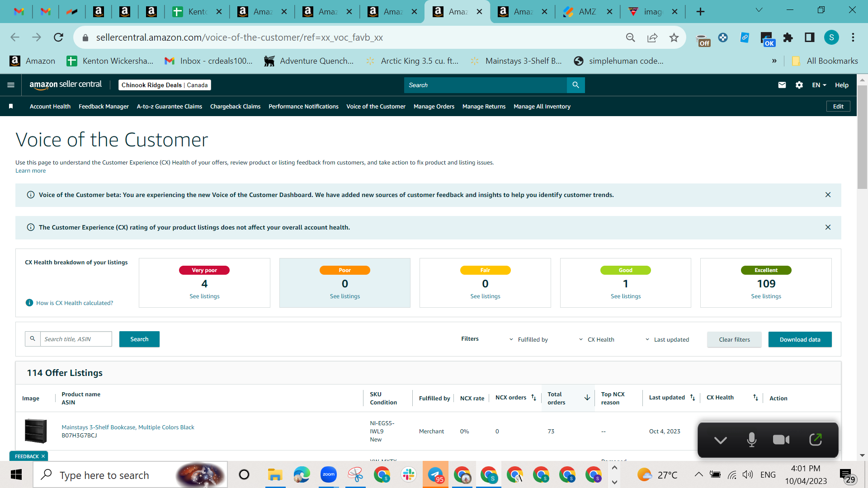Expand the CX Health filter dropdown

tap(596, 339)
